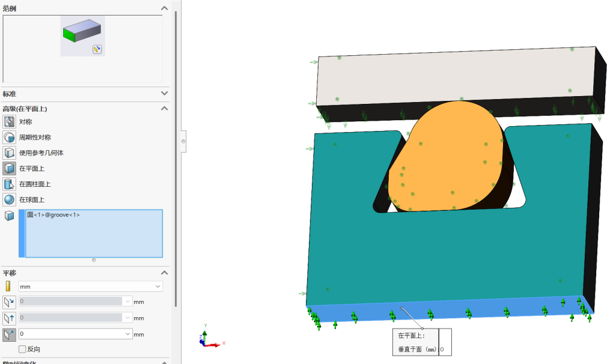Viewport: 607px width, 364px height.
Task: Open the normal direction value dropdown arrow
Action: coord(128,333)
